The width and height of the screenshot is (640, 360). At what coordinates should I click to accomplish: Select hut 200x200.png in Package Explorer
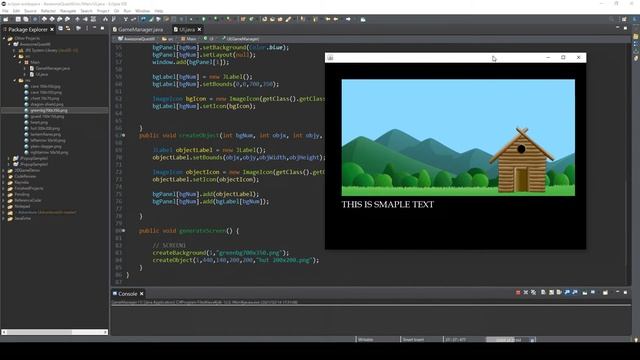click(45, 128)
